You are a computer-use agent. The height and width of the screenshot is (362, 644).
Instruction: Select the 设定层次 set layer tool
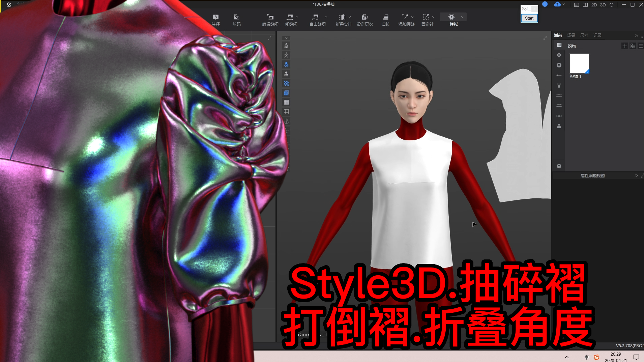(365, 20)
